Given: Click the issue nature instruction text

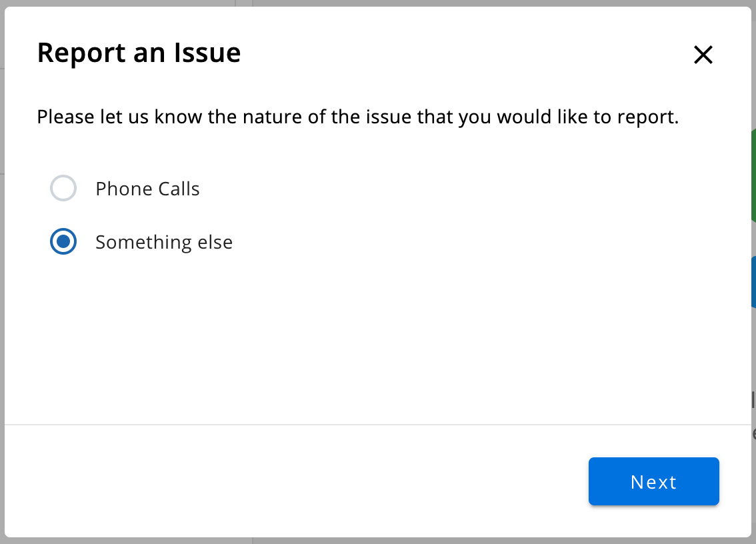Looking at the screenshot, I should 358,117.
